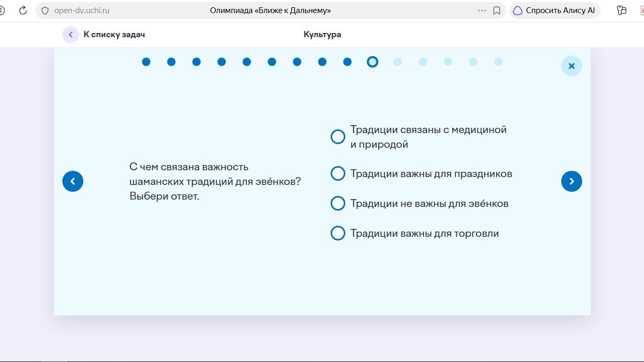Jump to the last progress dot

pyautogui.click(x=498, y=62)
